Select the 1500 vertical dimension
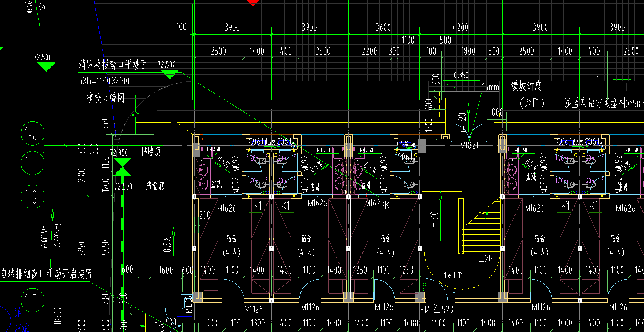Image resolution: width=644 pixels, height=332 pixels. (x=429, y=126)
